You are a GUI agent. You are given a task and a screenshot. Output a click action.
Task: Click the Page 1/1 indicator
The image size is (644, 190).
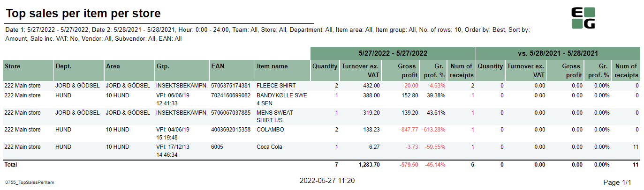click(617, 182)
